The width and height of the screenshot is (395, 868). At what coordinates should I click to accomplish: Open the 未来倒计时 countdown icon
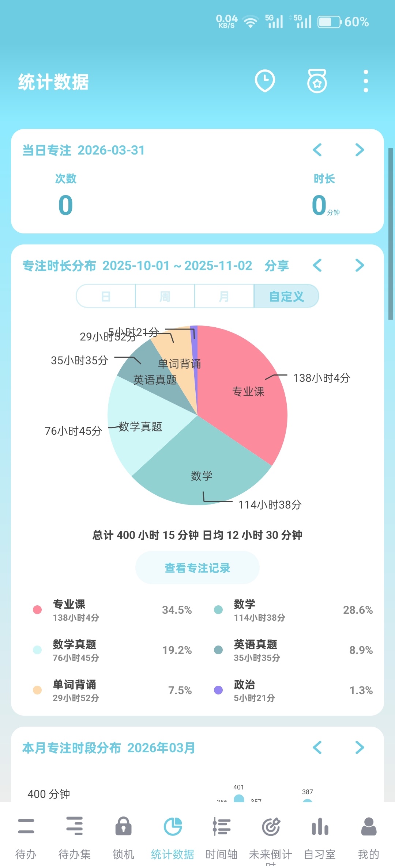271,827
